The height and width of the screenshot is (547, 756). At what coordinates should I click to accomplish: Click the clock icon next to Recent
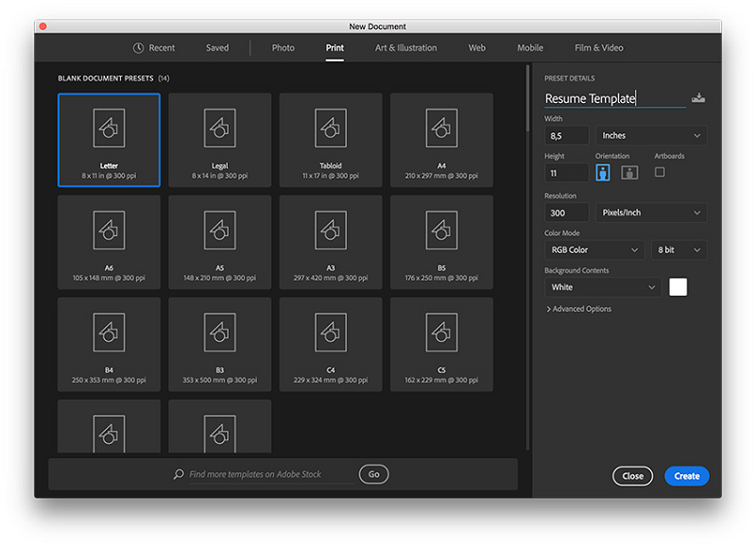coord(138,48)
